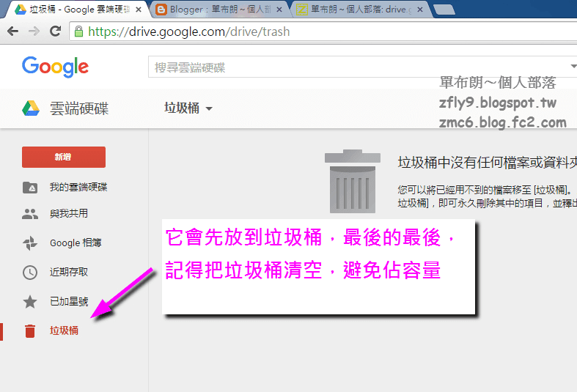
Task: Close the Blogger tab
Action: [x=279, y=10]
